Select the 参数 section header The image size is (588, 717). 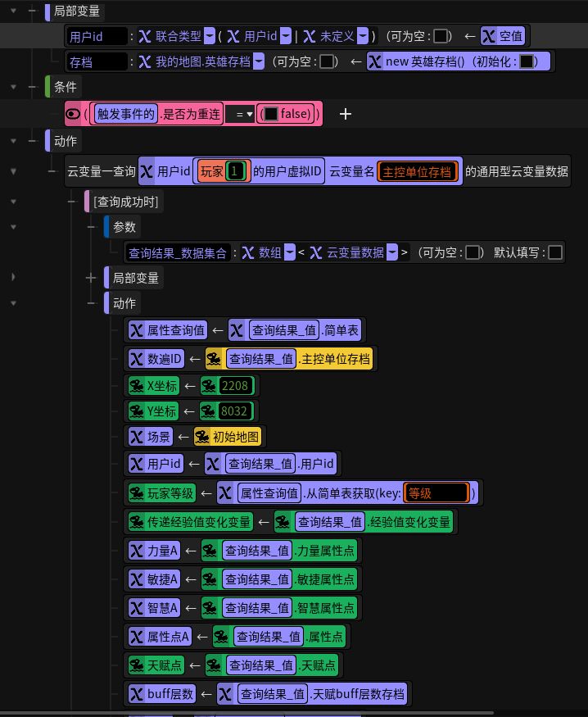click(x=124, y=227)
